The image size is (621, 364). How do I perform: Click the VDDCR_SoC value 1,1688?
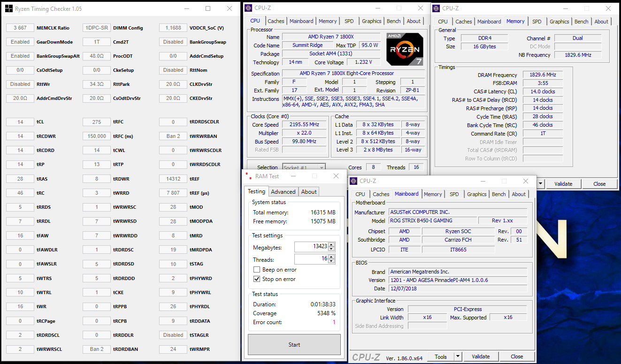[173, 28]
